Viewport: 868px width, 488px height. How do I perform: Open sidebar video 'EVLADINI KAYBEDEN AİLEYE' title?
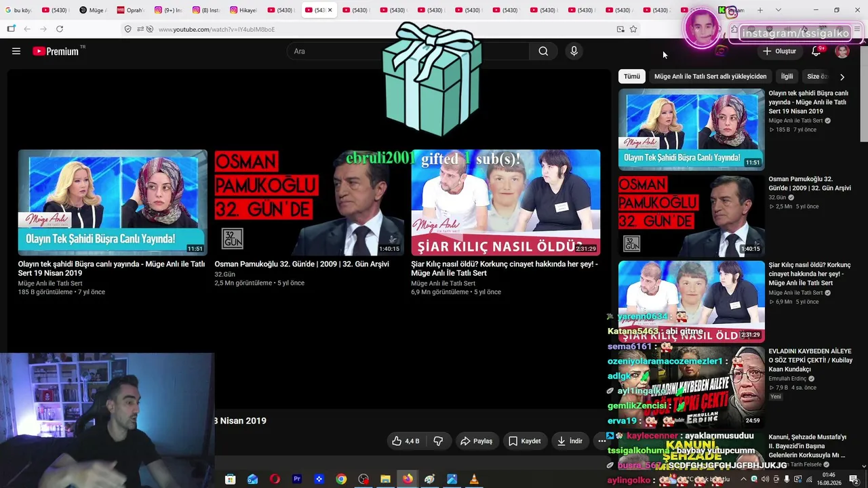tap(810, 361)
